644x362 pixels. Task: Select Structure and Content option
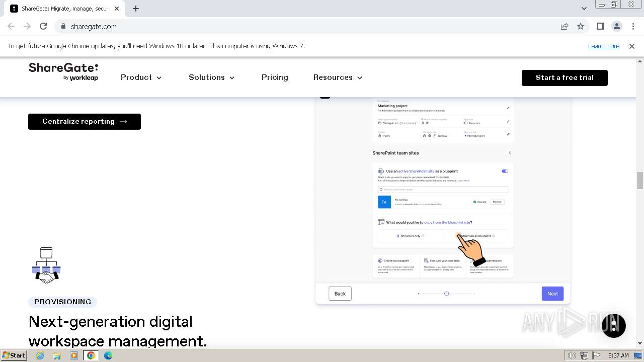click(476, 236)
